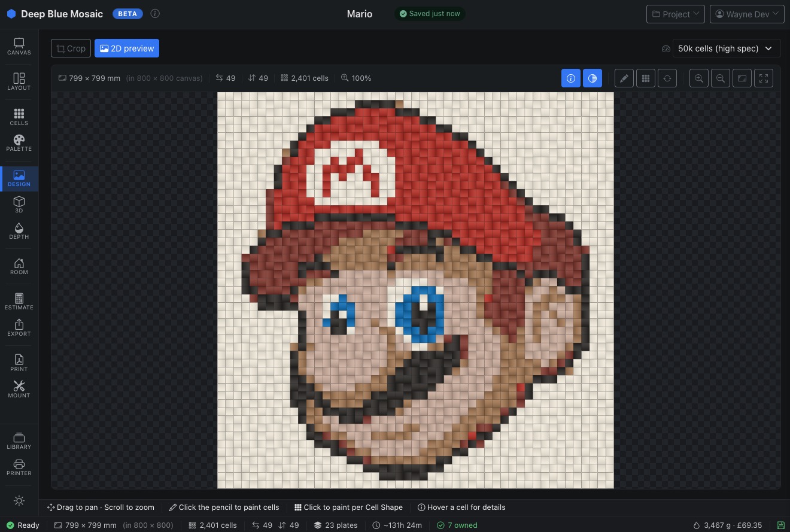The height and width of the screenshot is (532, 790).
Task: Open the Canvas panel in sidebar
Action: (x=19, y=47)
